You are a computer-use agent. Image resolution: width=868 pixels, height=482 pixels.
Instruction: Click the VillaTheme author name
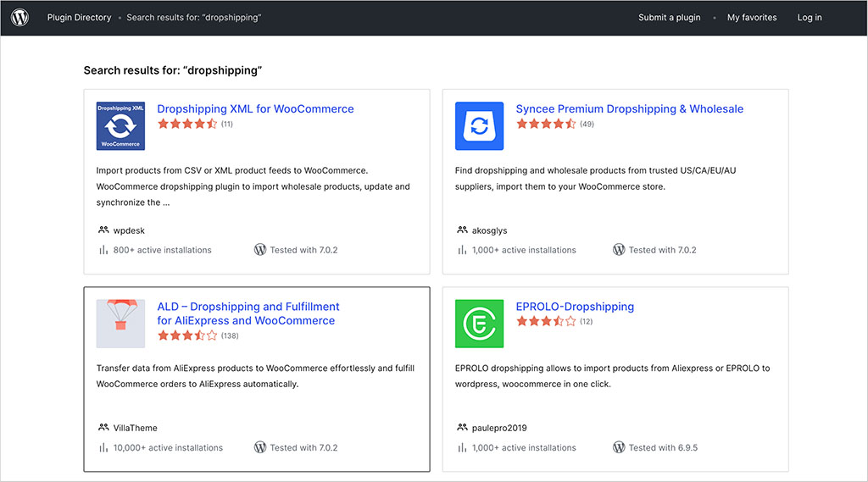[135, 428]
